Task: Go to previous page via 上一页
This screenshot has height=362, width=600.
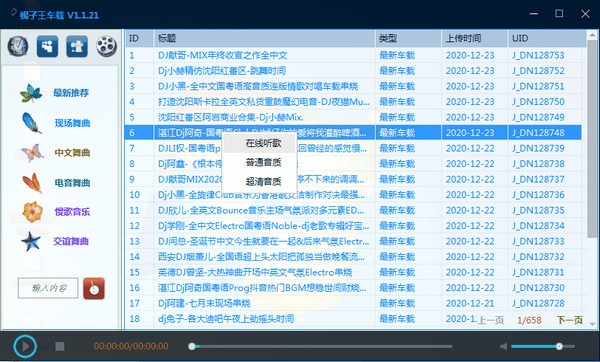Action: point(491,320)
